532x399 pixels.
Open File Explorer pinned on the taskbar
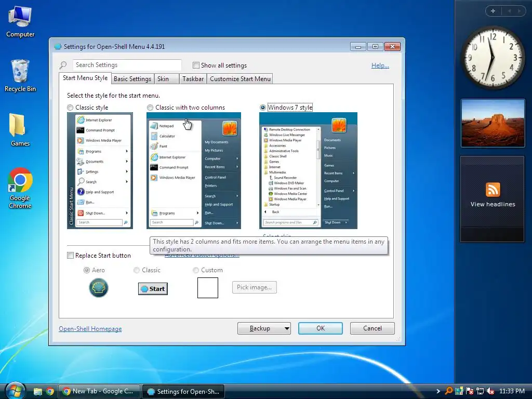(37, 392)
